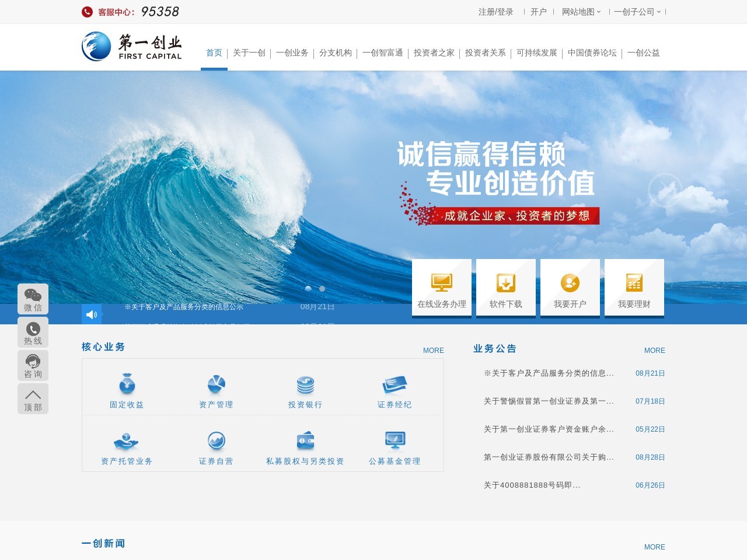The width and height of the screenshot is (747, 560).
Task: Open the 固定收益 money bag icon
Action: coord(127,385)
